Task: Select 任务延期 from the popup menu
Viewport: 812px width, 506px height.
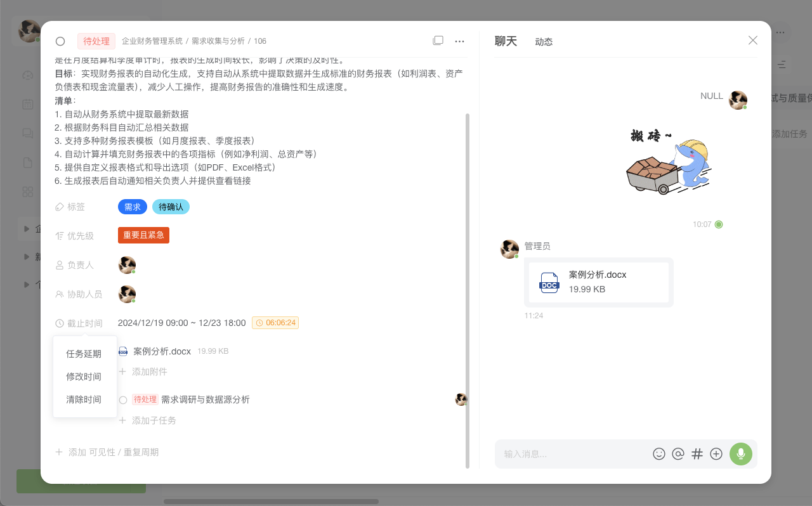Action: pyautogui.click(x=84, y=354)
